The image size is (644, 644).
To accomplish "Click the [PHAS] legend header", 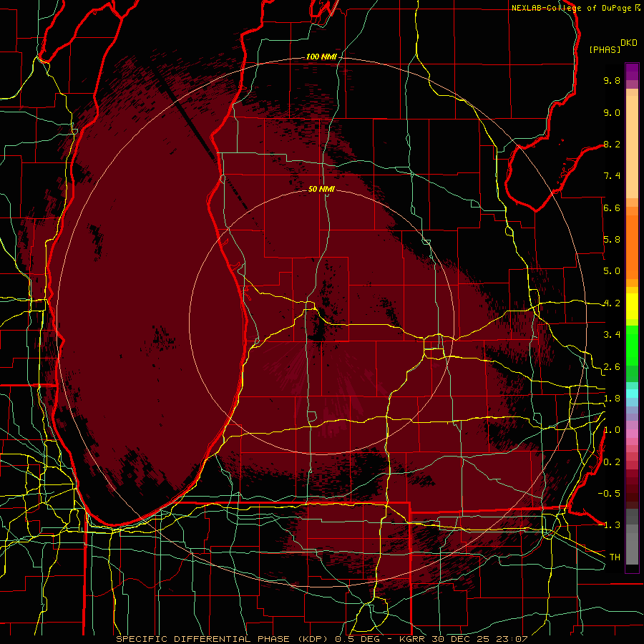I will pos(605,50).
